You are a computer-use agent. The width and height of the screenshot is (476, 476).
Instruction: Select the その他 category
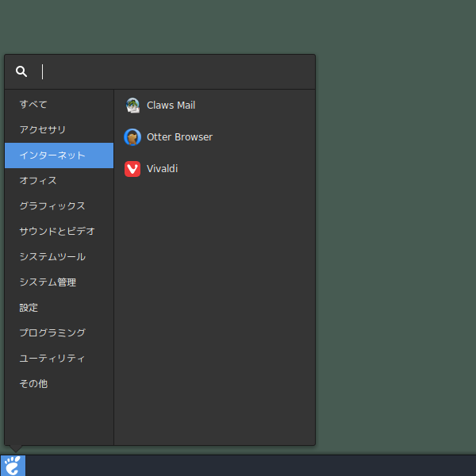[59, 384]
